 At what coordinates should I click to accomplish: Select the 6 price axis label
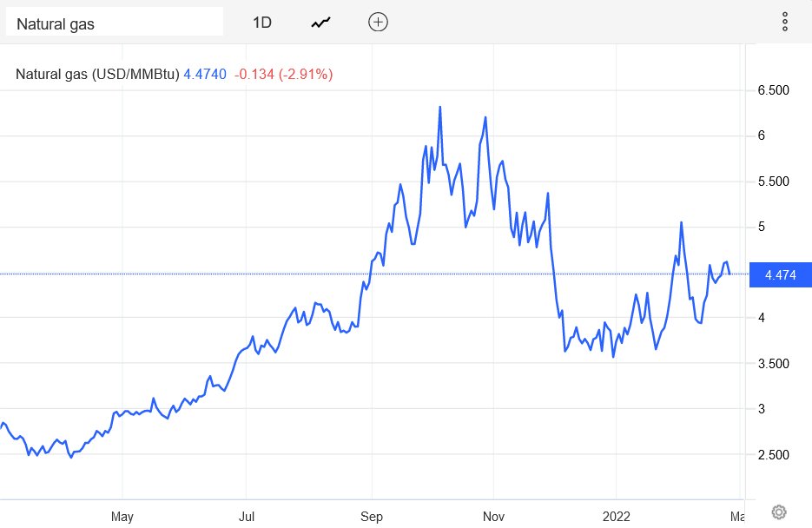point(762,135)
